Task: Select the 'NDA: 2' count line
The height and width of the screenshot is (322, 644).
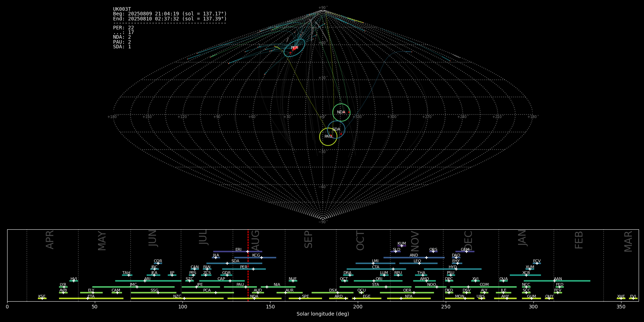Action: pyautogui.click(x=122, y=37)
